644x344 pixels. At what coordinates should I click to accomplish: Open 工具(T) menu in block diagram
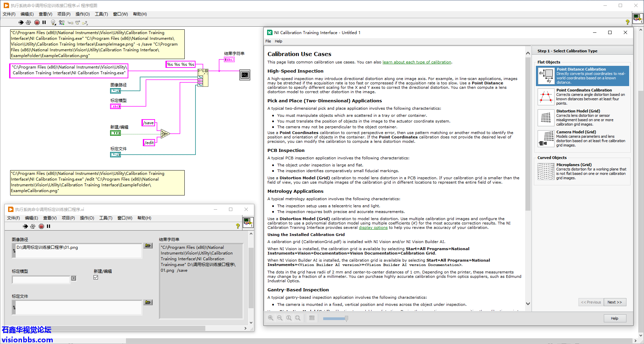click(101, 14)
